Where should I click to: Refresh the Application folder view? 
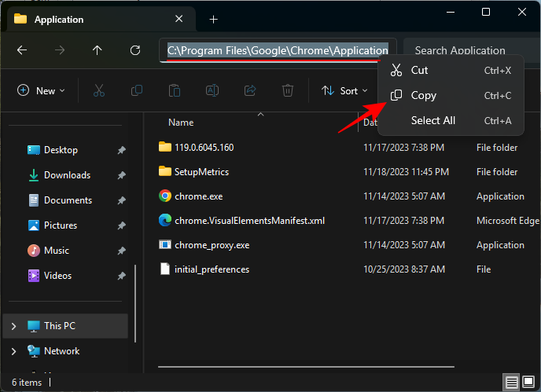coord(135,50)
